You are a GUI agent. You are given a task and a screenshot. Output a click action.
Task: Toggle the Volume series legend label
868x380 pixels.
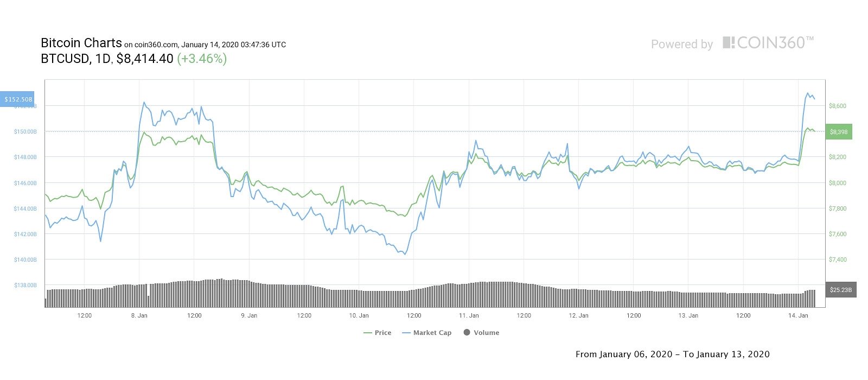click(x=486, y=333)
